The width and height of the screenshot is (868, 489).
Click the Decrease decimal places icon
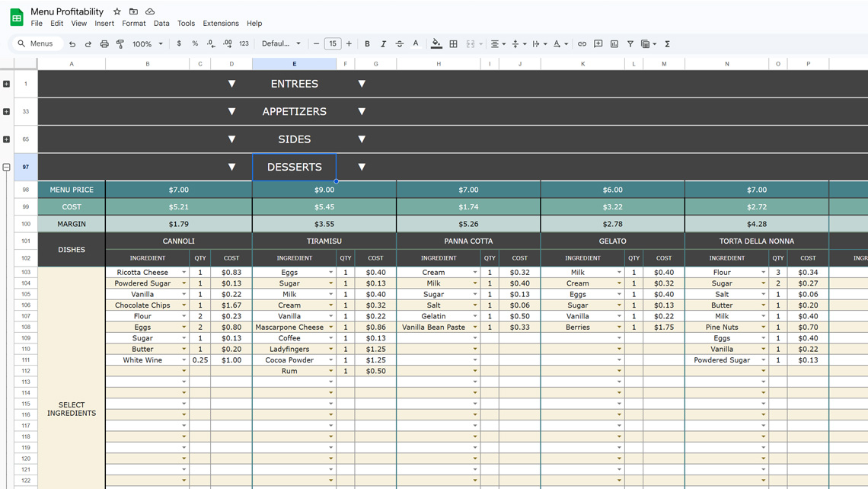(x=211, y=43)
